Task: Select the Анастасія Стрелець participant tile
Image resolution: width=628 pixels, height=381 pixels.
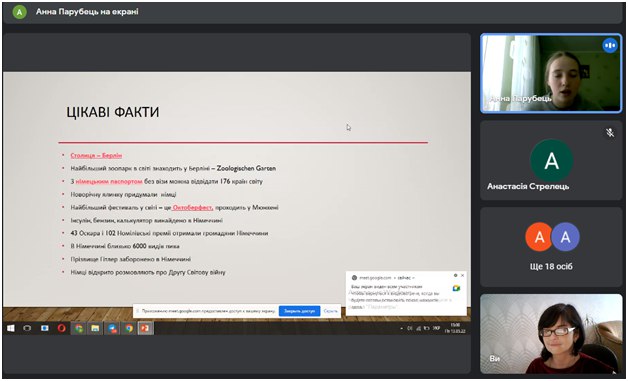Action: [x=551, y=160]
